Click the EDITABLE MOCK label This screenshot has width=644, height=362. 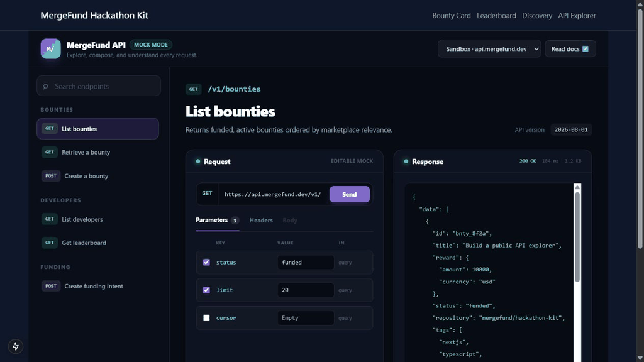pyautogui.click(x=352, y=161)
